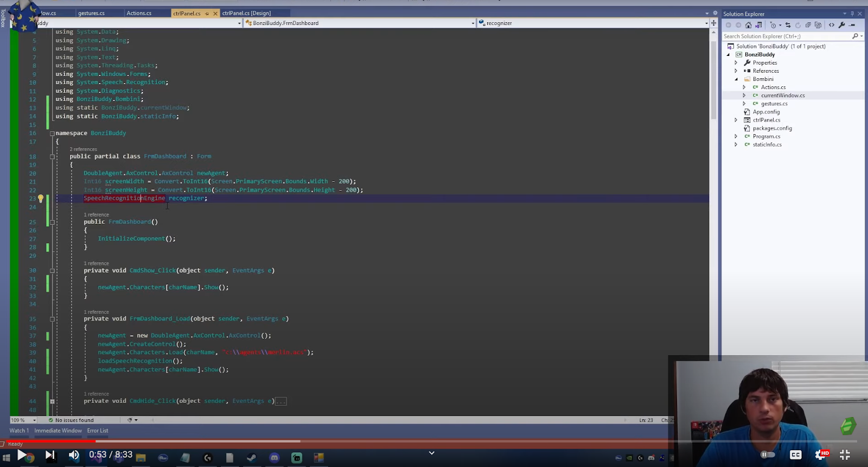This screenshot has width=868, height=467.
Task: Exit fullscreen video mode
Action: tap(845, 455)
